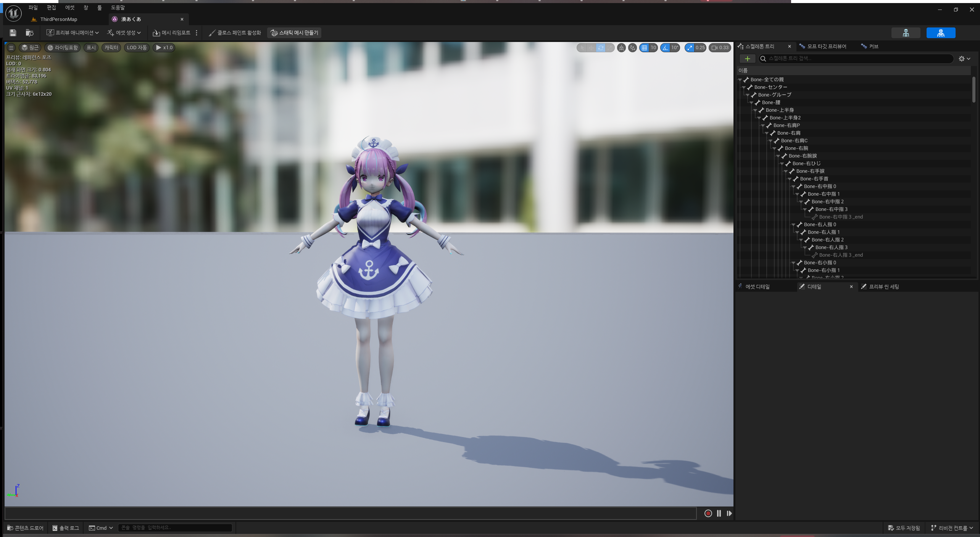Open the skeleton editor mode icon
This screenshot has height=537, width=980.
coord(906,33)
